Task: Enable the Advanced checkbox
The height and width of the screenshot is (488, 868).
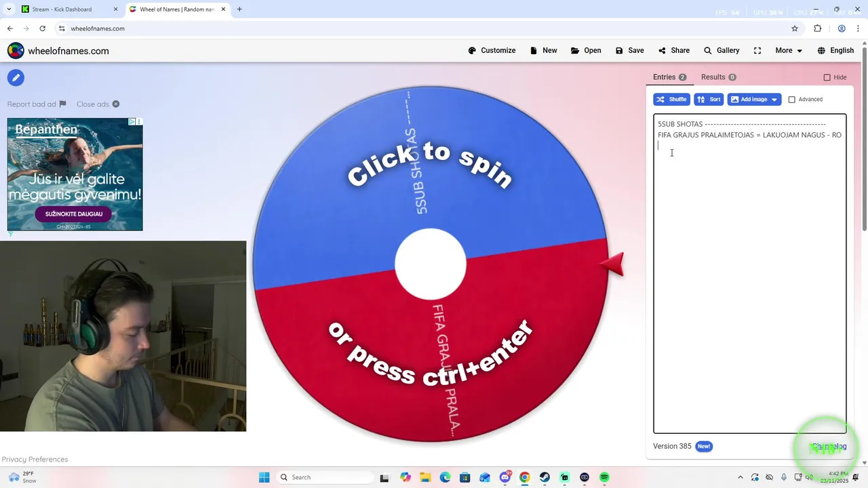Action: coord(791,100)
